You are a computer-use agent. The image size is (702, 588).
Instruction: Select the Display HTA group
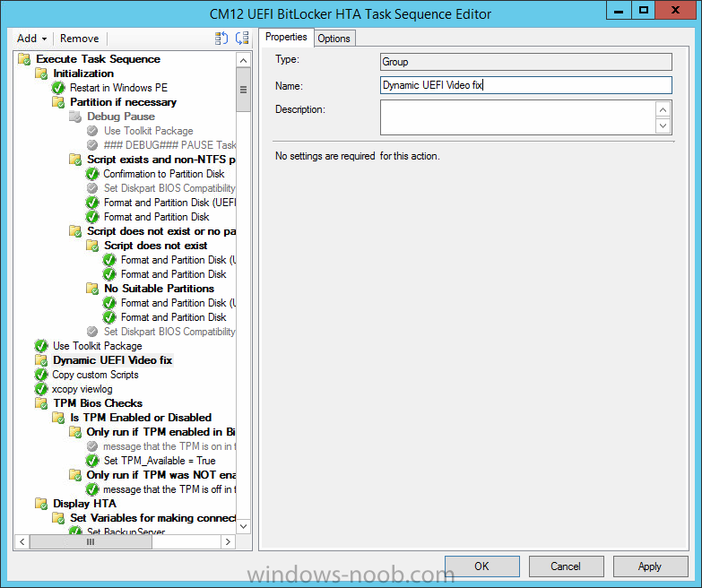pos(84,504)
